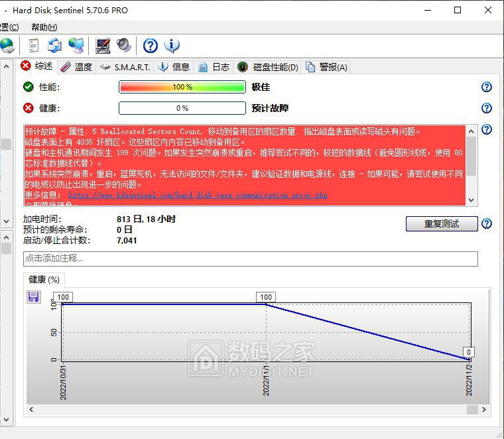Click the green check icon beside 性能
This screenshot has height=439, width=504.
coord(29,87)
